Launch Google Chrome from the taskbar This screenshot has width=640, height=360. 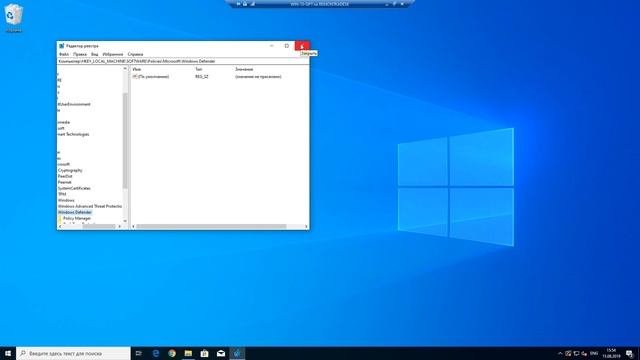pos(172,353)
